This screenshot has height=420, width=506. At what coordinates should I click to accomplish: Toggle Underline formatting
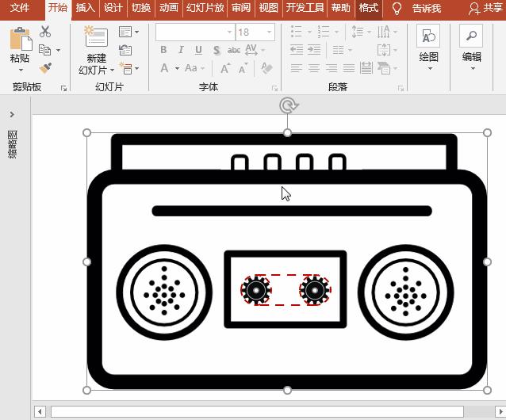coord(198,50)
